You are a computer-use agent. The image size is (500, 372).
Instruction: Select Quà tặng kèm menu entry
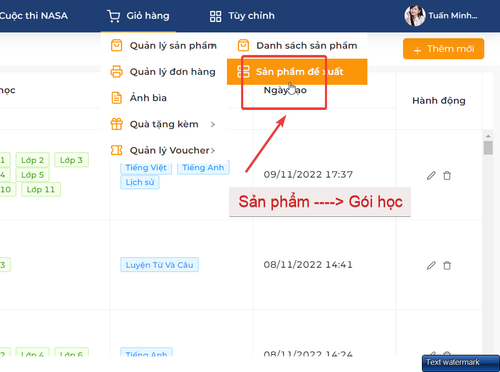[x=164, y=124]
